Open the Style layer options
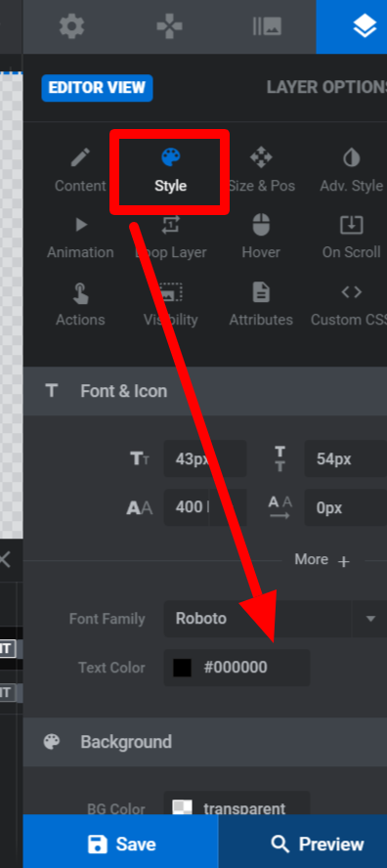The width and height of the screenshot is (387, 868). point(170,169)
